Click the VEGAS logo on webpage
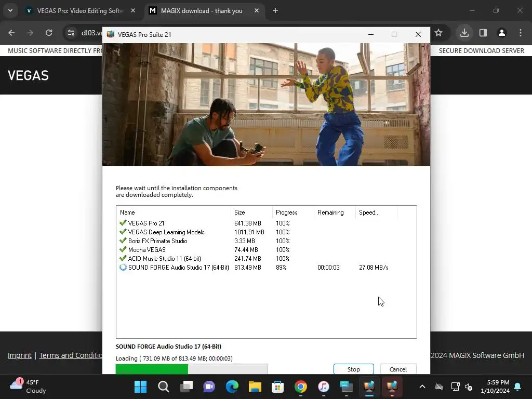The width and height of the screenshot is (532, 399). click(28, 75)
